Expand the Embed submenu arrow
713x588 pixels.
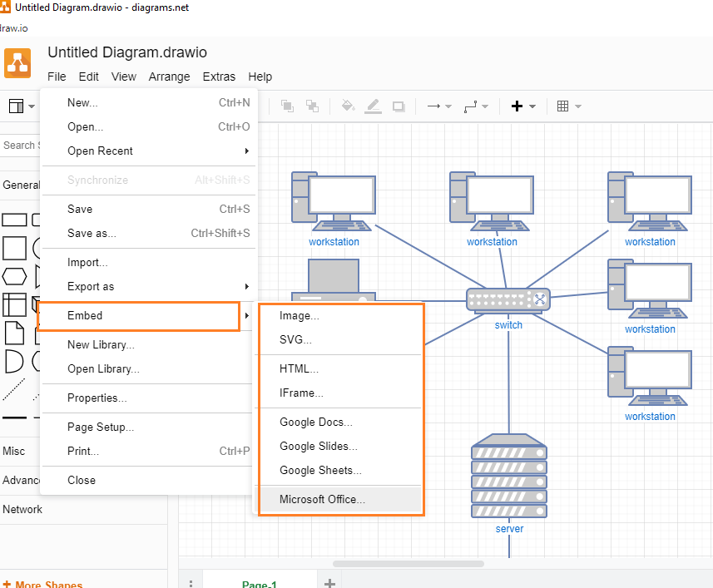tap(247, 315)
